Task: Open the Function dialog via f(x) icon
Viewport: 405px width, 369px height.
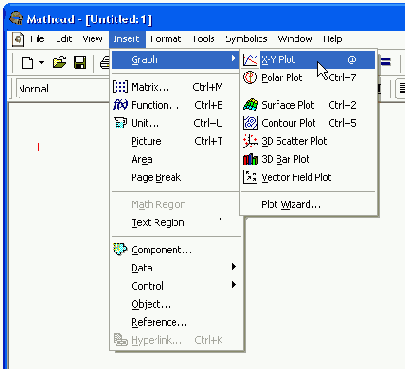Action: pos(120,105)
